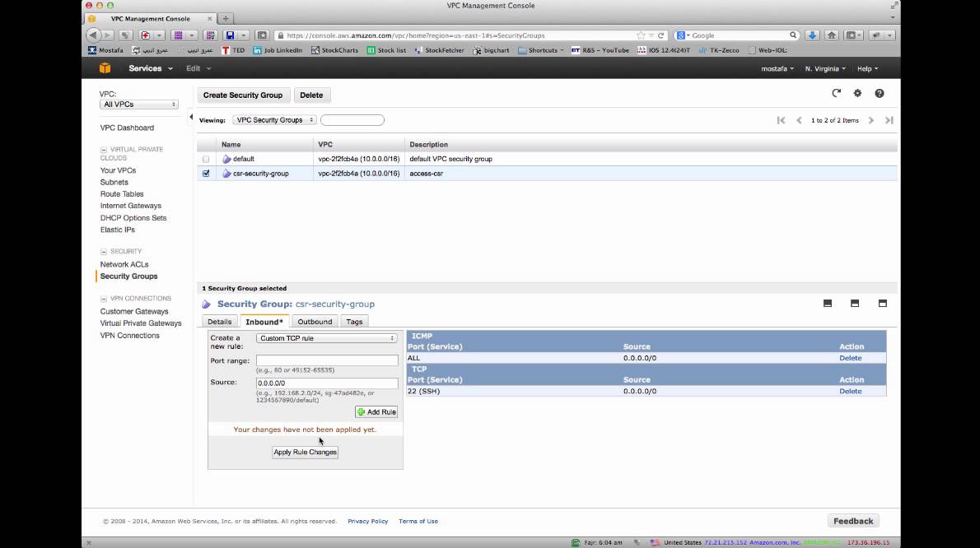The image size is (980, 548).
Task: Open the Privacy Policy link
Action: click(367, 521)
